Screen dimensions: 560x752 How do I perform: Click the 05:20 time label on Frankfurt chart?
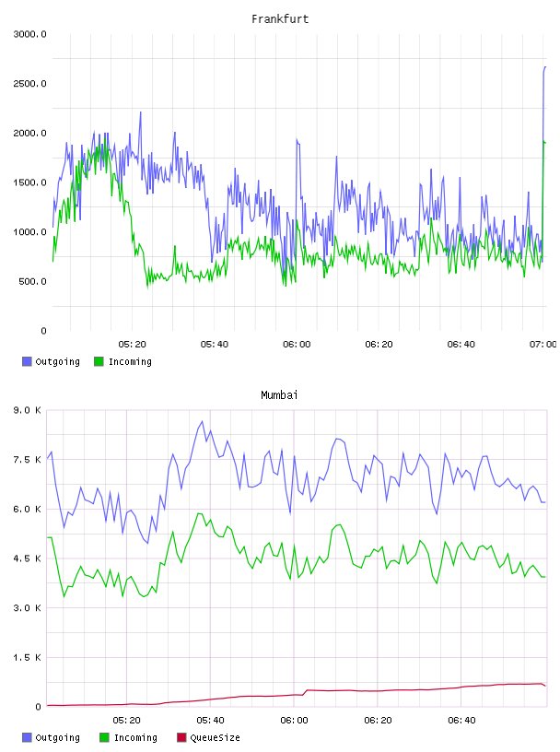[x=132, y=345]
